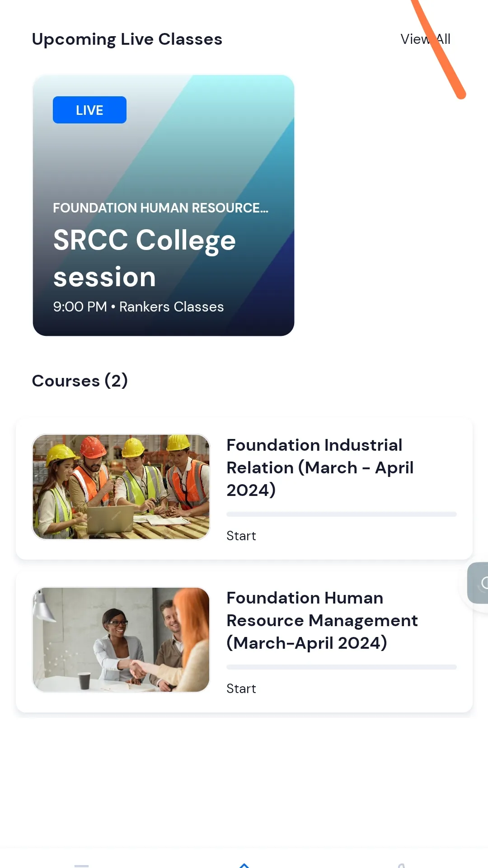
Task: Tap the floating gray widget at screen edge
Action: coord(478,583)
